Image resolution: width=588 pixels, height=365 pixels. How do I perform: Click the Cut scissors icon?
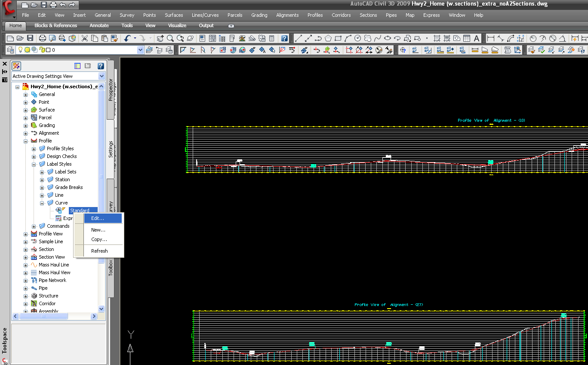coord(85,38)
